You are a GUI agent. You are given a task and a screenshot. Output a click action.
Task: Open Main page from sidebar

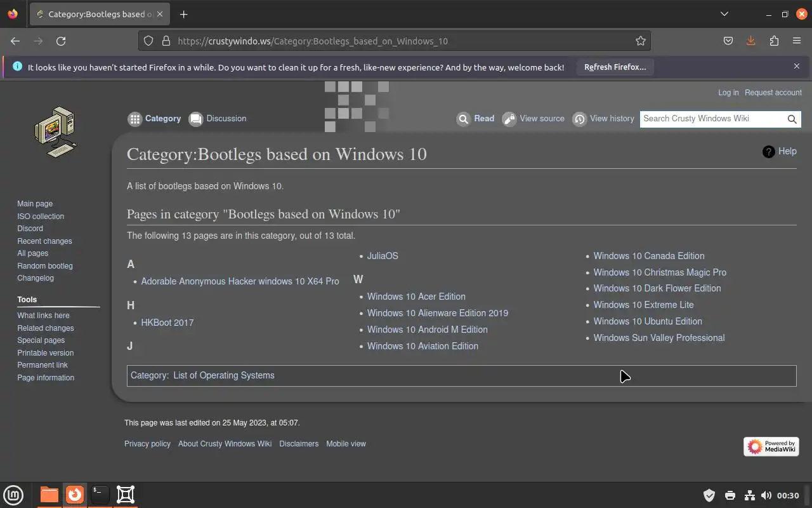(x=35, y=204)
